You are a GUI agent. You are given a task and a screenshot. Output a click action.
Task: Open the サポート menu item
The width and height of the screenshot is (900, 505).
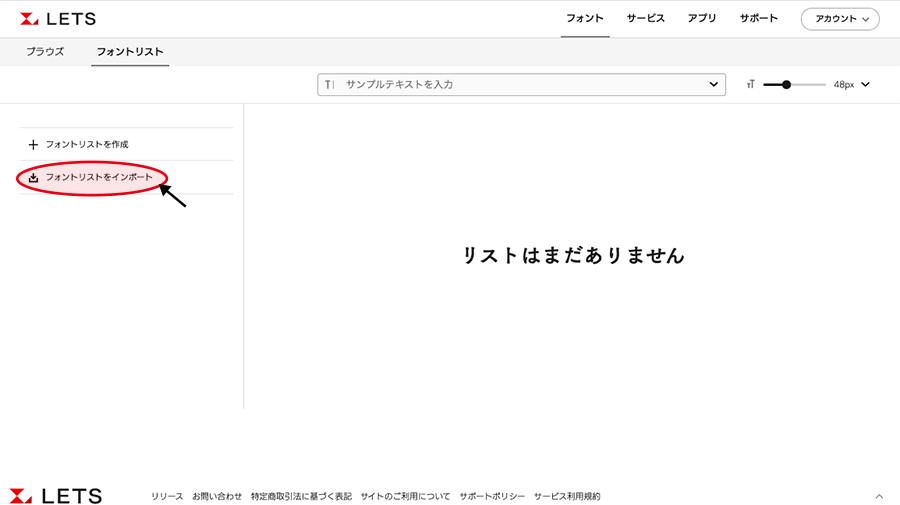coord(759,18)
